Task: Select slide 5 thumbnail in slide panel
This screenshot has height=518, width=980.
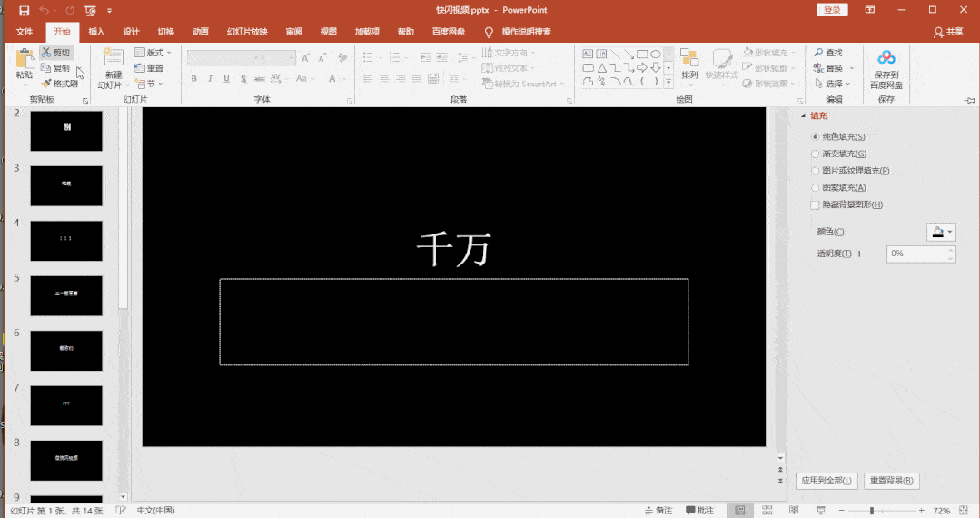Action: point(66,295)
